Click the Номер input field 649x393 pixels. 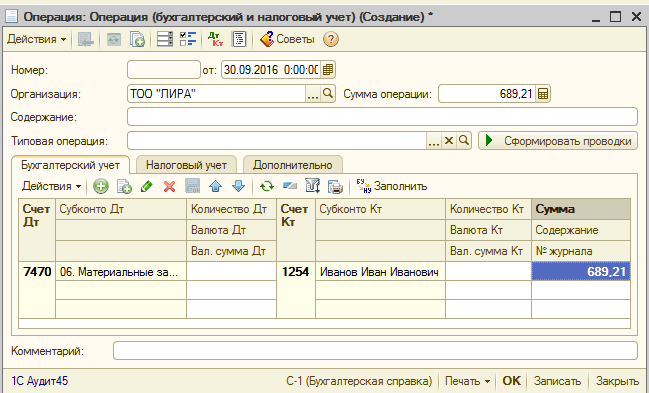164,70
